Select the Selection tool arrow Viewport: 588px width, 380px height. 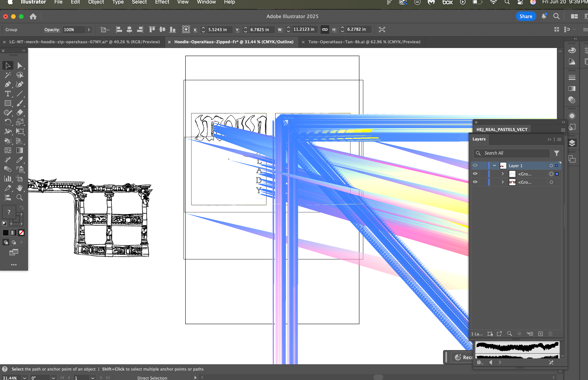[8, 65]
